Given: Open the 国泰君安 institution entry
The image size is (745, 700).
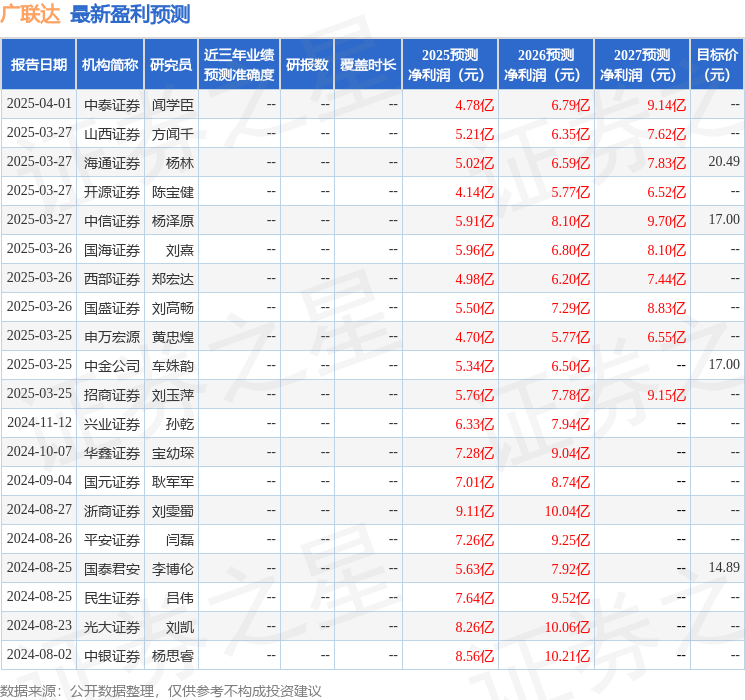Looking at the screenshot, I should [x=111, y=569].
